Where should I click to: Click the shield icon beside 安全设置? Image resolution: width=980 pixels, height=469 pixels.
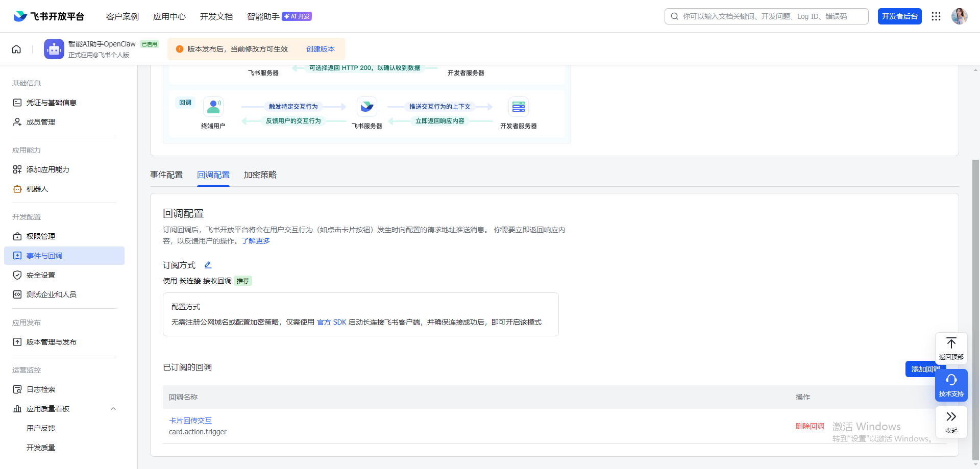coord(17,275)
